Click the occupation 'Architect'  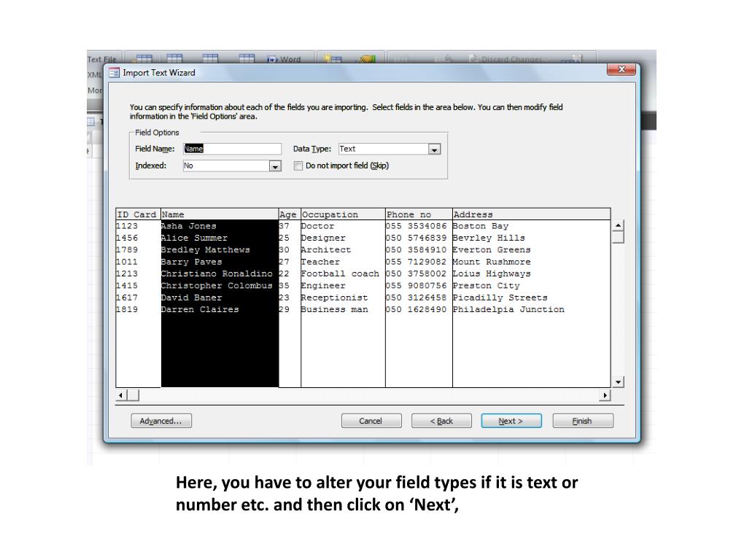(x=326, y=250)
